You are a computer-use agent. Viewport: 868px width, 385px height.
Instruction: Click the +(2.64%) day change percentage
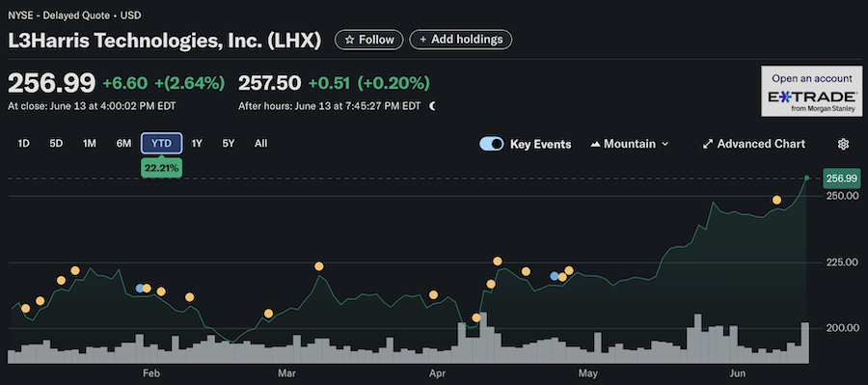[x=190, y=83]
